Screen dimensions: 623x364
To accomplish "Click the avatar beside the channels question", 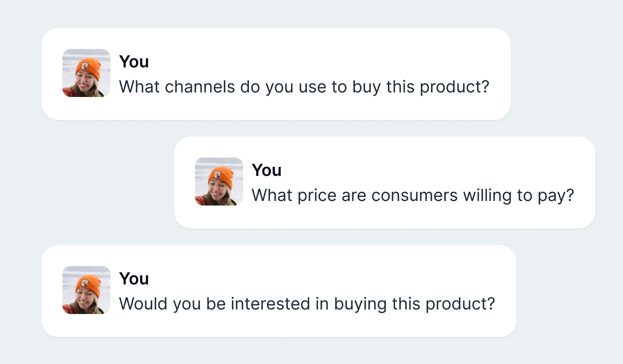I will tap(86, 73).
